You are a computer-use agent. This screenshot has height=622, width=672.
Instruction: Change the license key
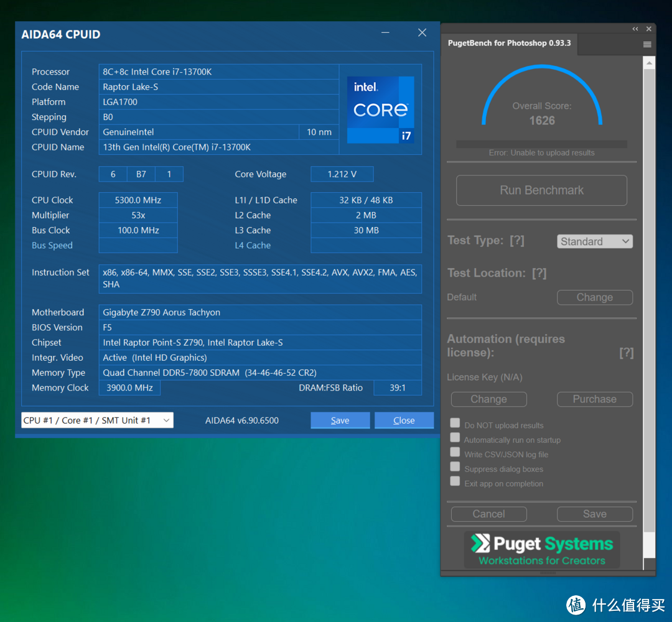tap(488, 399)
